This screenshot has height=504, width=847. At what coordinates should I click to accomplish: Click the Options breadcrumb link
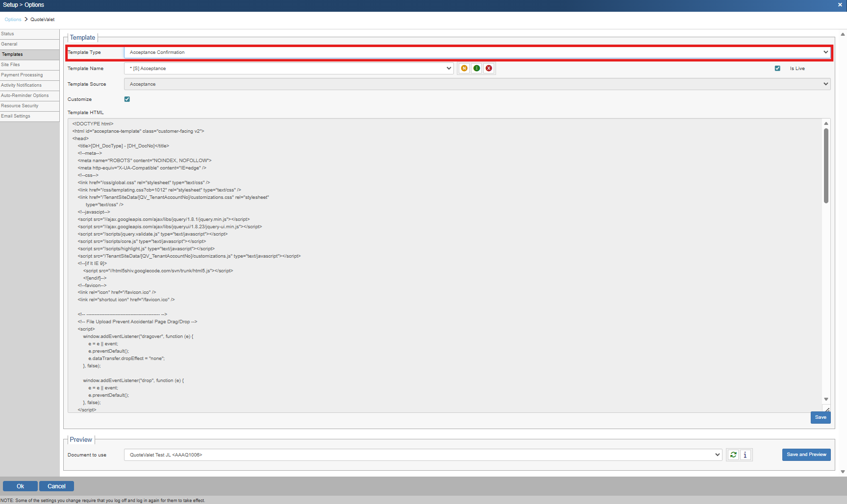click(13, 20)
